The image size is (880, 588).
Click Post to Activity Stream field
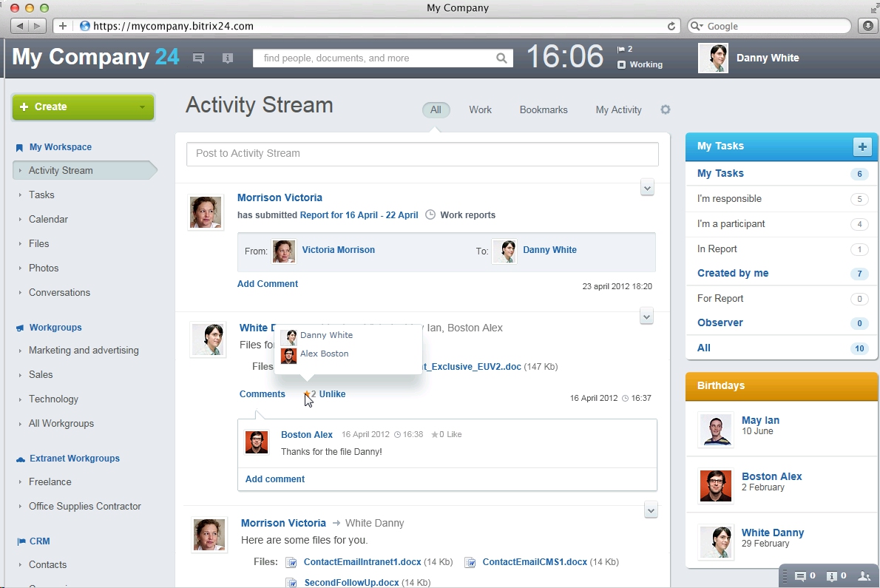422,154
